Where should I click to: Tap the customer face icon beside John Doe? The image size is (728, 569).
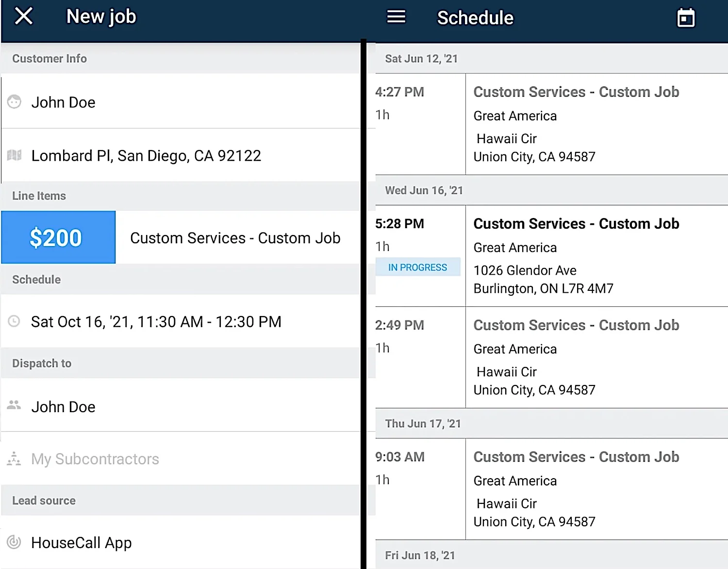(x=14, y=101)
